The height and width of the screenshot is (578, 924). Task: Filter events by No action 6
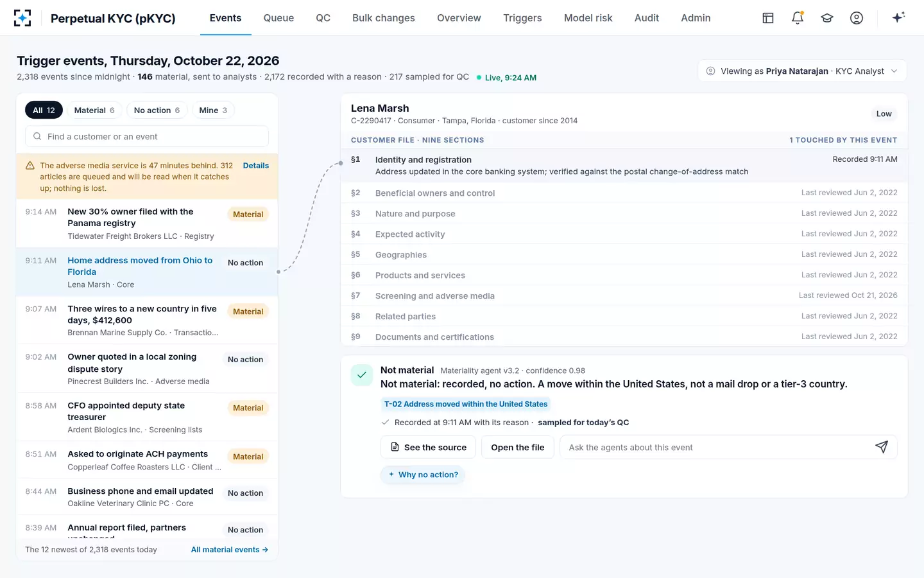(157, 110)
